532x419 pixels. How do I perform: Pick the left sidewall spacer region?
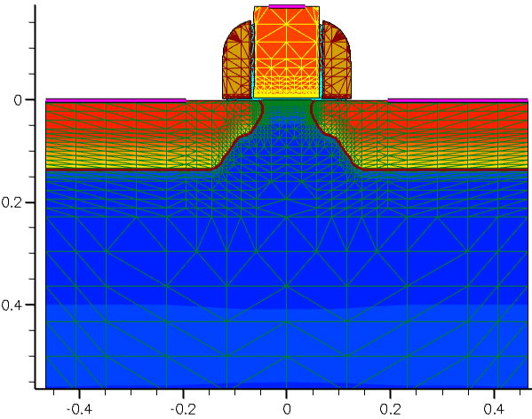237,60
